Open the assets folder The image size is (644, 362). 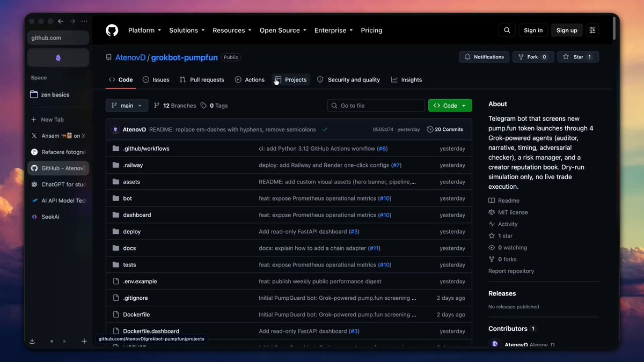point(131,182)
